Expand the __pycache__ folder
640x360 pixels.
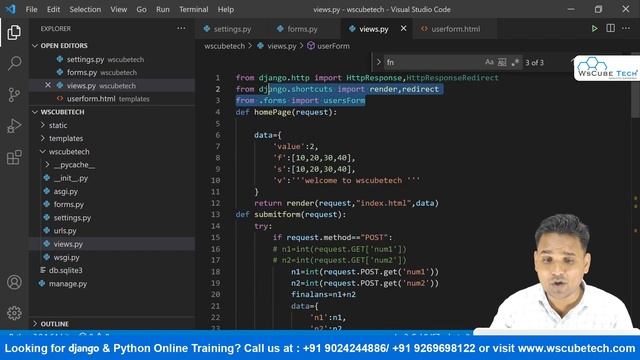73,165
